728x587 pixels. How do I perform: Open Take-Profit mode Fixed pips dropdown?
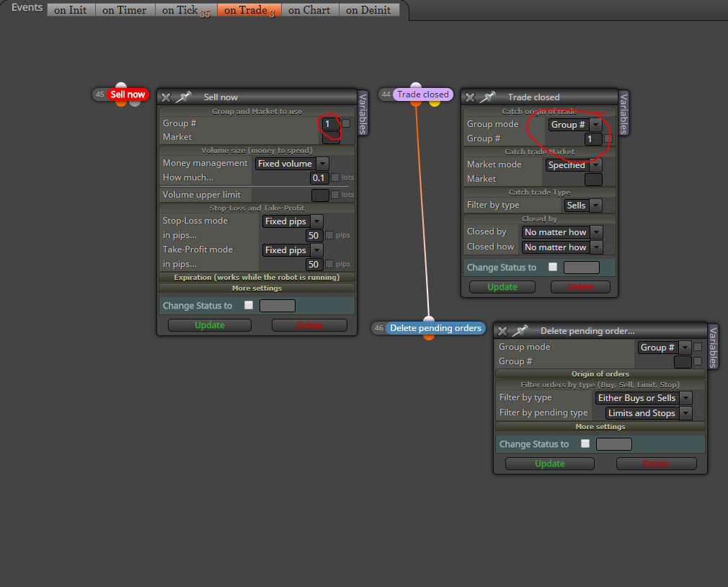click(293, 250)
